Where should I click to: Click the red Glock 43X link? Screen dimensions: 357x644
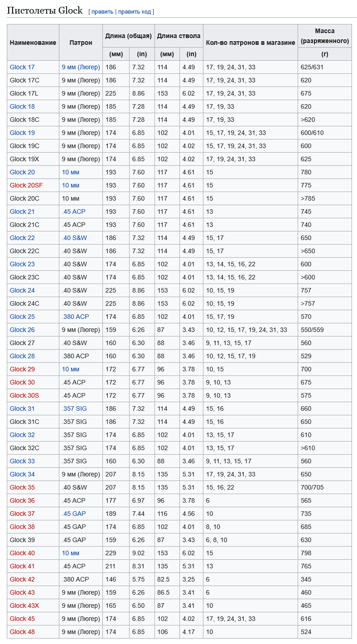[x=24, y=606]
